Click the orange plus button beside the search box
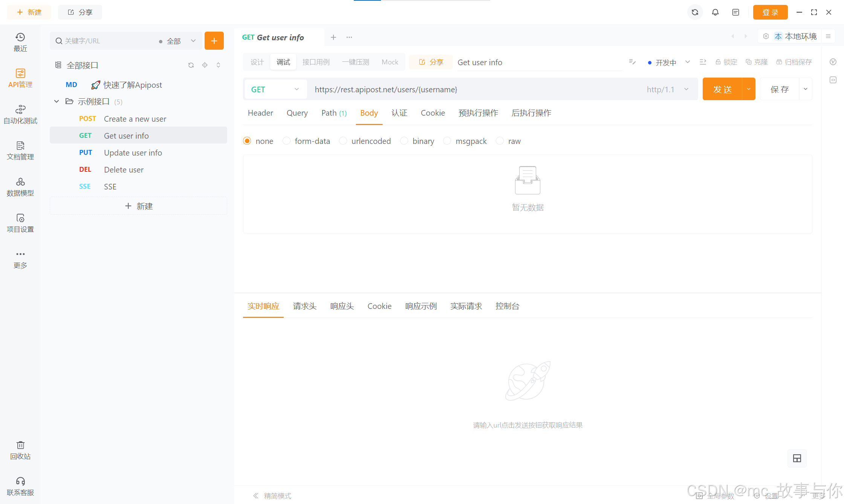The width and height of the screenshot is (844, 504). point(214,41)
